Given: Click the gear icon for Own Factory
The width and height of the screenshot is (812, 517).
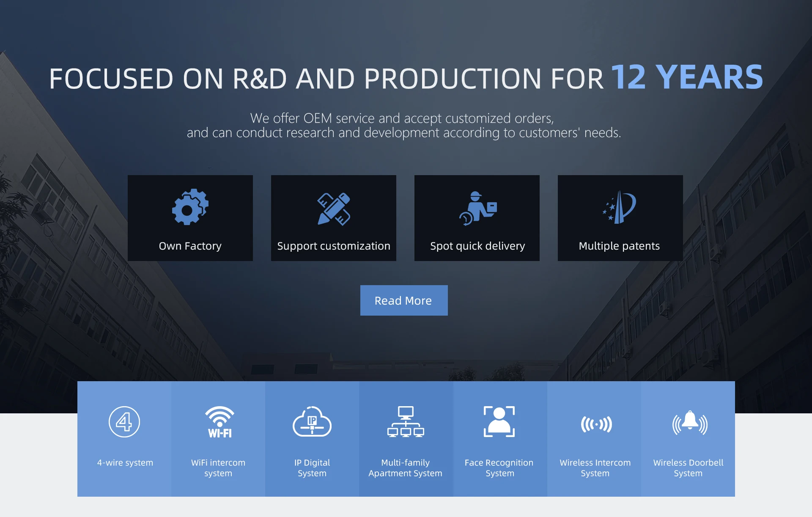Looking at the screenshot, I should 190,207.
